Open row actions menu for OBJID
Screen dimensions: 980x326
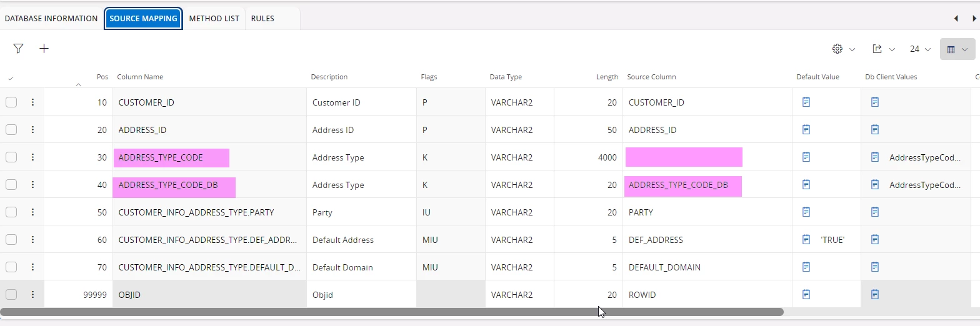[x=32, y=295]
